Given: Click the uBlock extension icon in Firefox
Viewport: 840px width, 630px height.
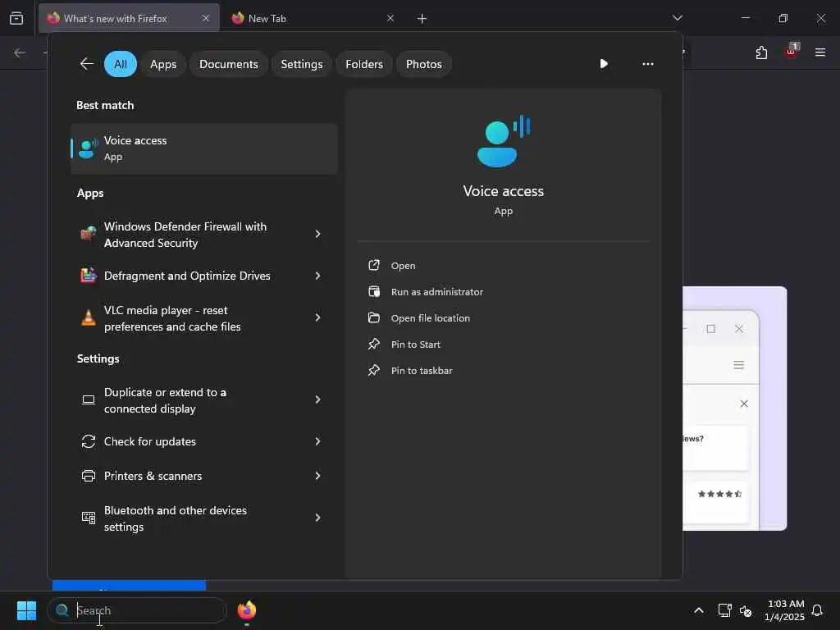Looking at the screenshot, I should 792,52.
